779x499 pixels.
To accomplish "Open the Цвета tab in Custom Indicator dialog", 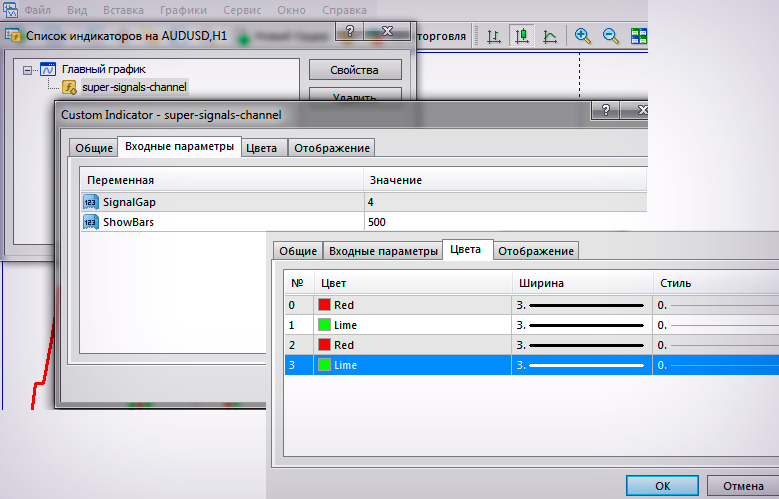I will click(x=261, y=148).
